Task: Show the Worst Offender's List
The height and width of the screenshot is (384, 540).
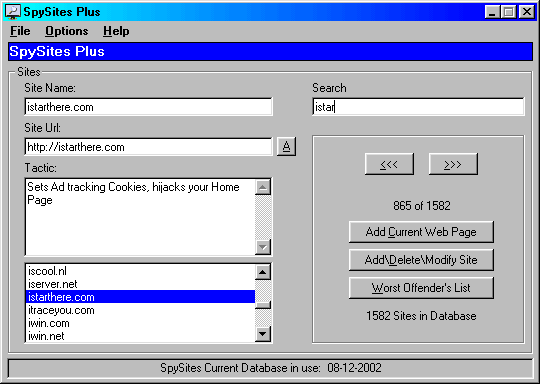Action: click(421, 288)
